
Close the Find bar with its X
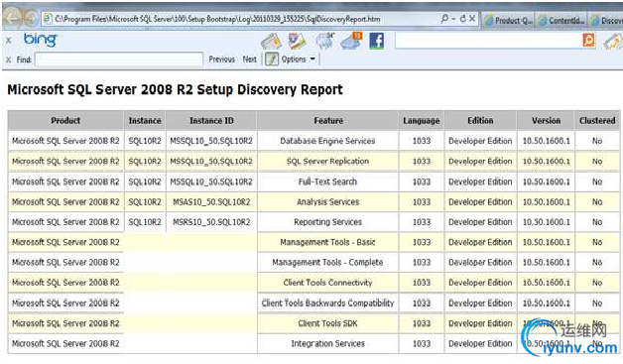coord(8,60)
